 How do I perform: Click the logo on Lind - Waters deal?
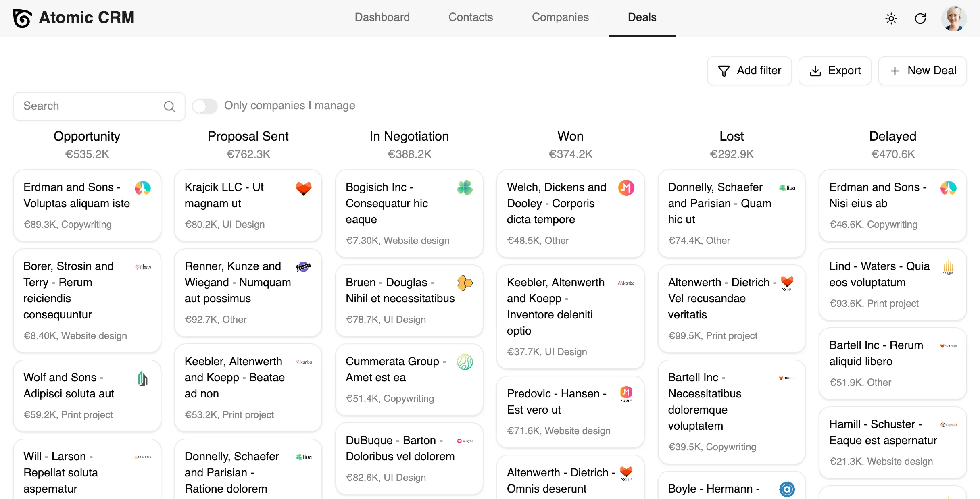[x=949, y=267]
